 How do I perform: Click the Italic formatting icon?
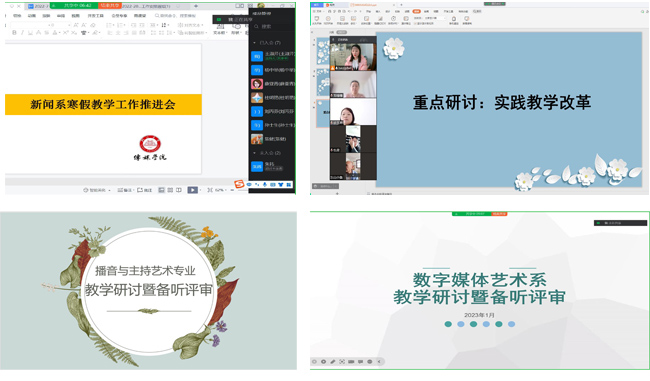pos(22,32)
